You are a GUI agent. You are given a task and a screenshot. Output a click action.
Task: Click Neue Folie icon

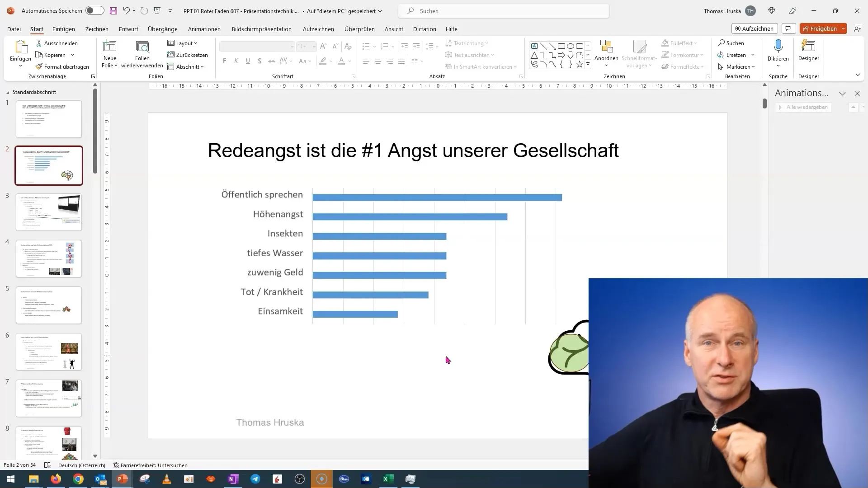tap(109, 46)
